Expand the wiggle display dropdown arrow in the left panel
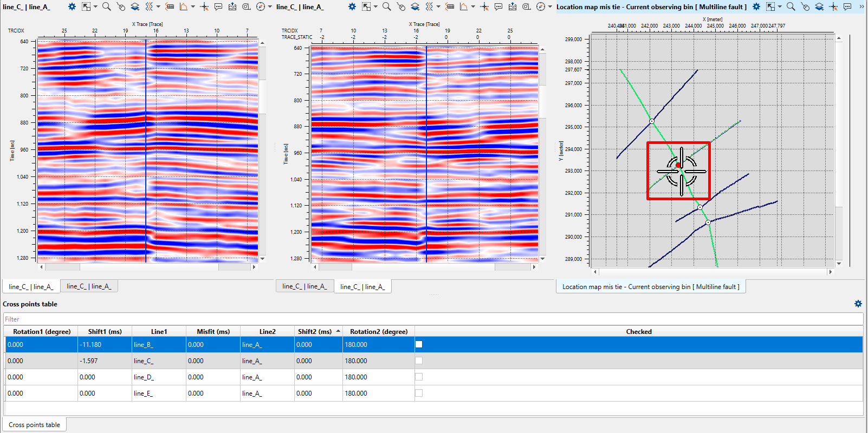 158,6
